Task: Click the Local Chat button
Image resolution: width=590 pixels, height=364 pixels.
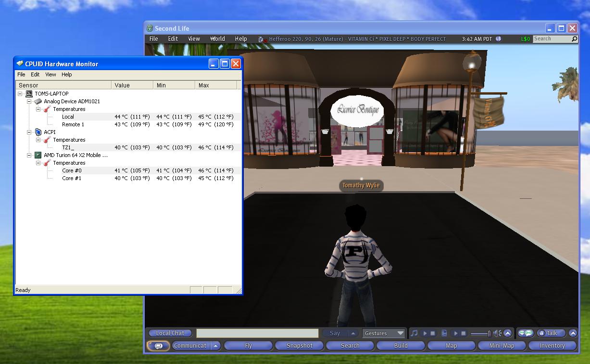Action: coord(170,333)
